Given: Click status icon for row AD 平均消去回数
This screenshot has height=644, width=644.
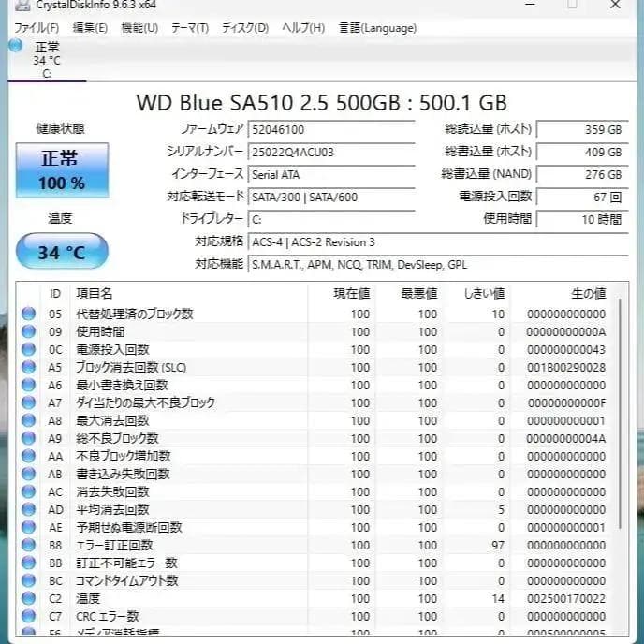Looking at the screenshot, I should [x=28, y=509].
